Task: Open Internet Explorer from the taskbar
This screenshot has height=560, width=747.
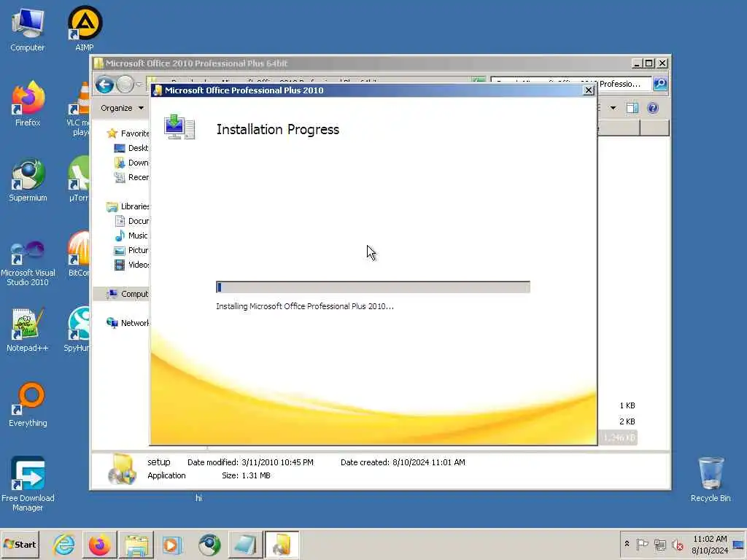Action: pos(64,545)
